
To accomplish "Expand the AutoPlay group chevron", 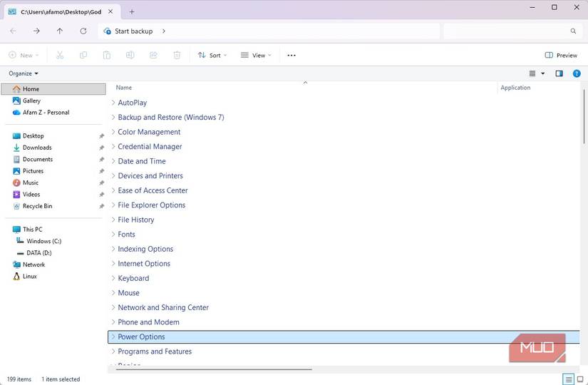I will click(113, 103).
